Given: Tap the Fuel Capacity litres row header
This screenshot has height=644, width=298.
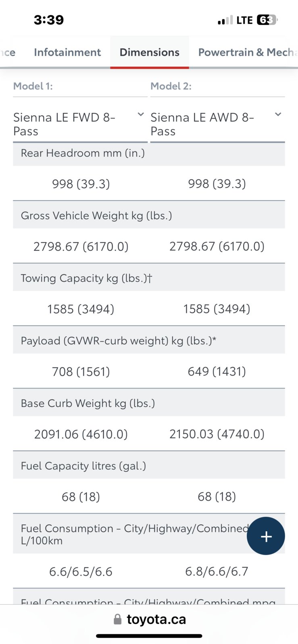Looking at the screenshot, I should (149, 466).
